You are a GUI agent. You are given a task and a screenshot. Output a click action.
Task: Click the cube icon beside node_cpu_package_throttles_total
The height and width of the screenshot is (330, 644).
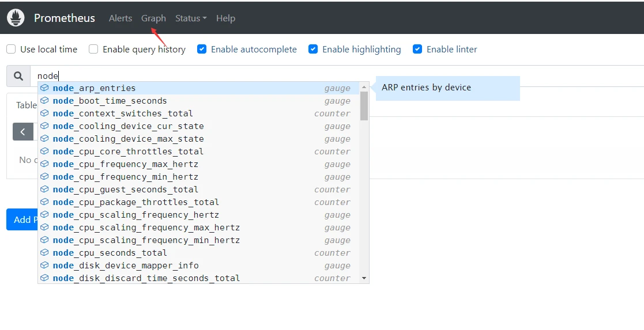click(x=44, y=202)
